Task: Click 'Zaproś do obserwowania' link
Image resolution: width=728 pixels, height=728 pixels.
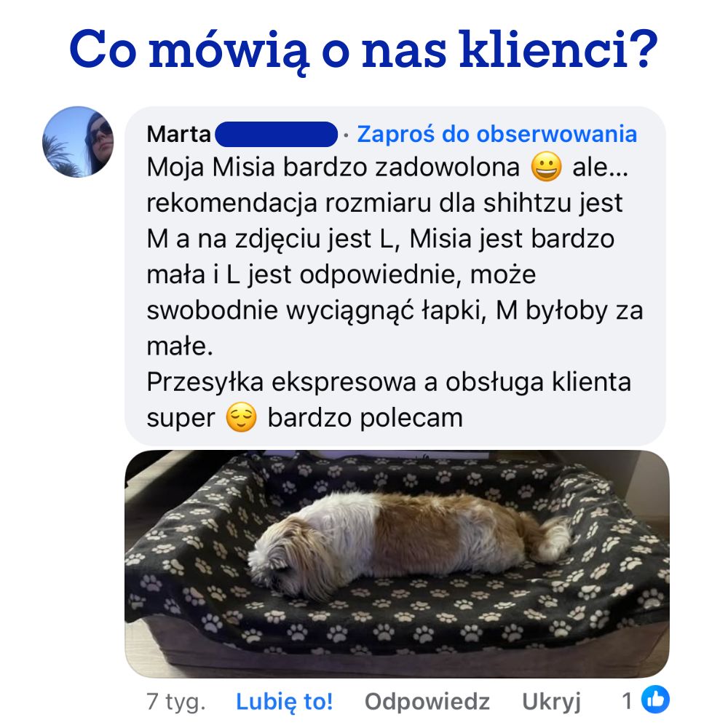Action: [496, 134]
